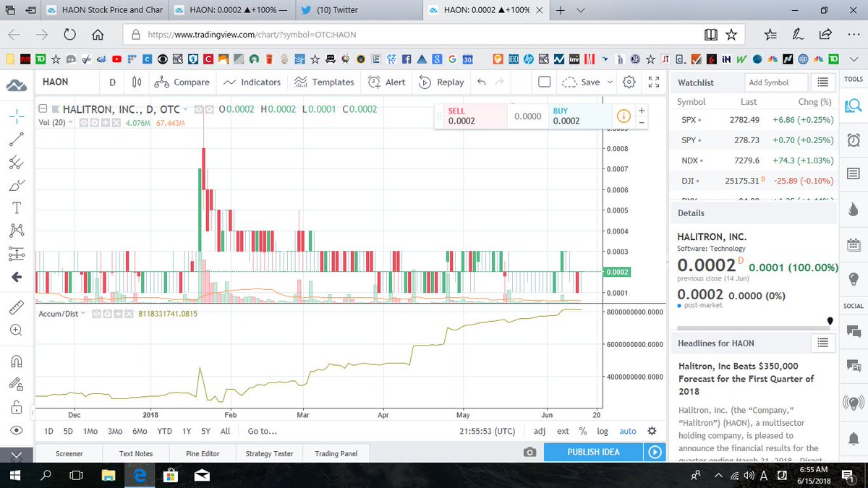Collapse HALITRON, INC. legend minus box

pyautogui.click(x=43, y=109)
